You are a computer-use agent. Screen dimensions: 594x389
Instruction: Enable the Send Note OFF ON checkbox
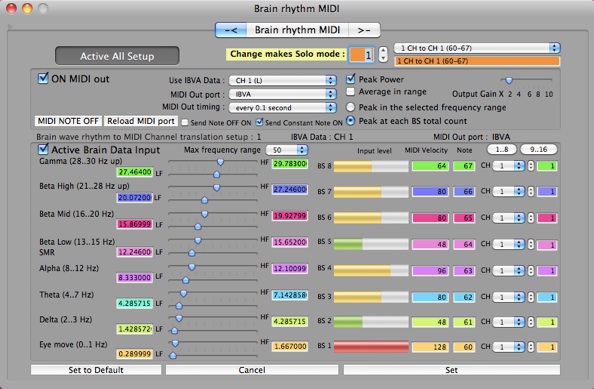[185, 122]
